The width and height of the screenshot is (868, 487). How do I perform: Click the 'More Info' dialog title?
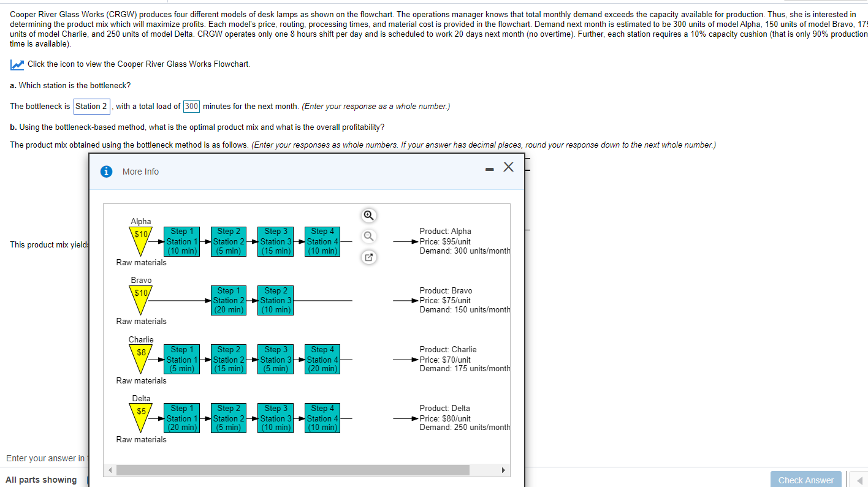(x=140, y=172)
